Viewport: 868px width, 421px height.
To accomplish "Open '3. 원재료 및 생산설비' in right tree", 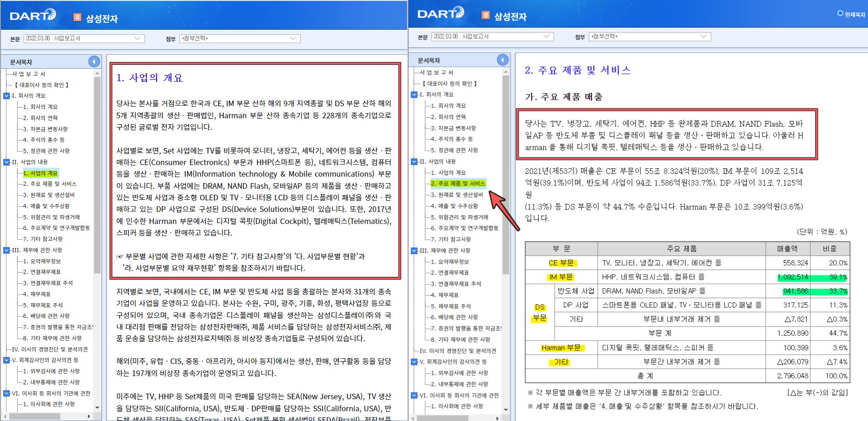I will point(457,195).
